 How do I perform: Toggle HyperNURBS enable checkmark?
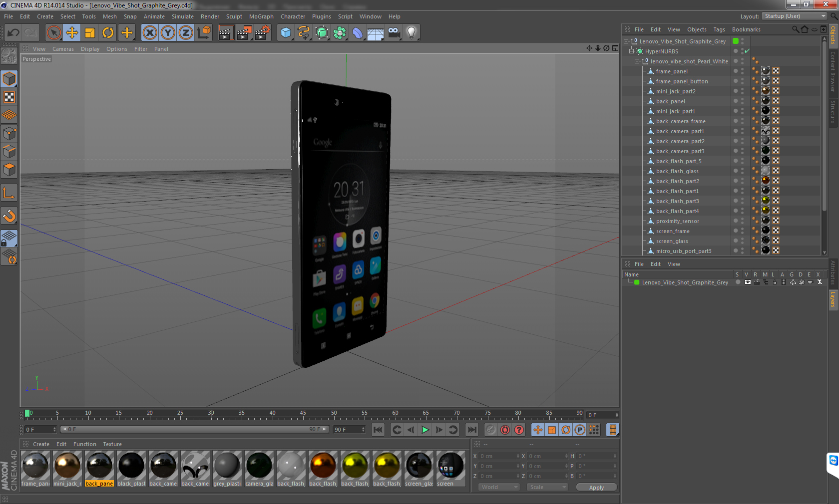tap(747, 51)
